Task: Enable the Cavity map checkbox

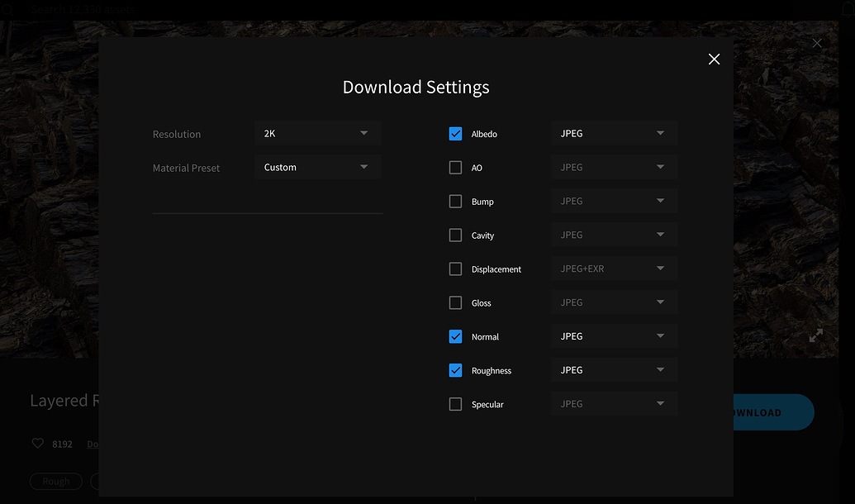Action: point(455,235)
